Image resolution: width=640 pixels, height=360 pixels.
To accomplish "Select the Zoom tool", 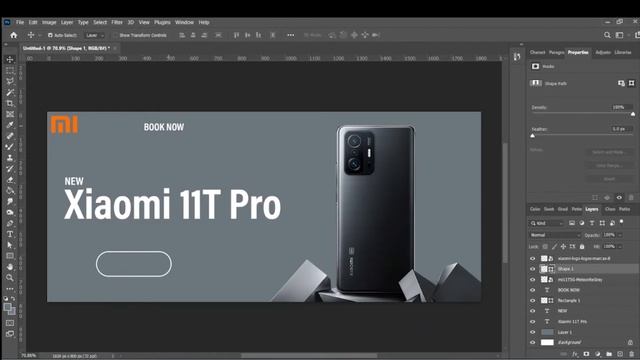I will (10, 278).
